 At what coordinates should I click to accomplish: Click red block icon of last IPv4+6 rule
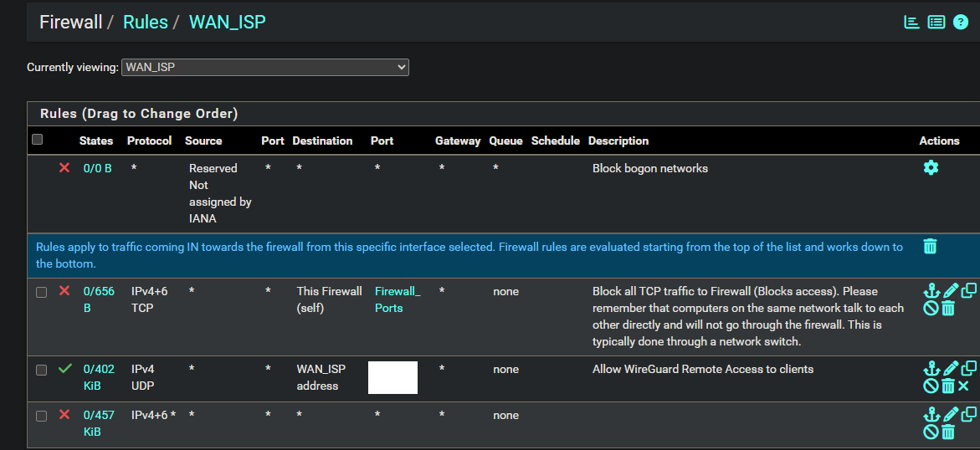pos(64,414)
